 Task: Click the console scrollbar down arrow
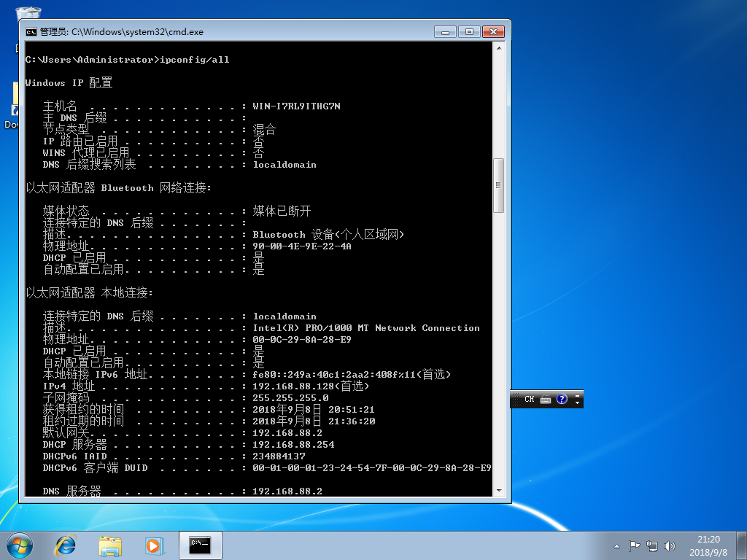(x=499, y=490)
